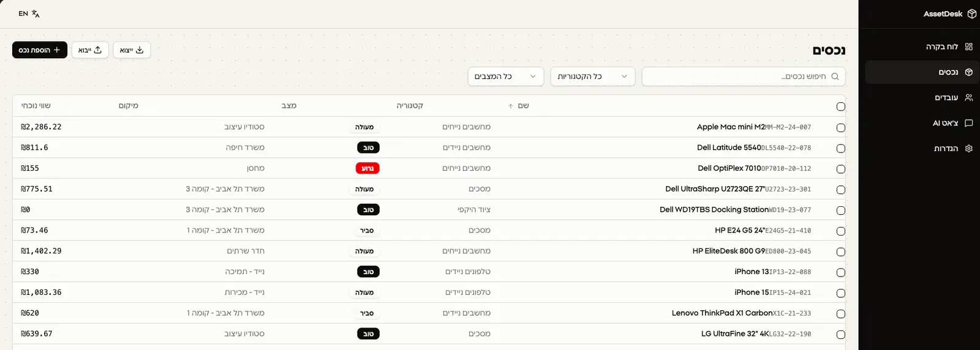The height and width of the screenshot is (350, 980).
Task: Click מעולה badge on Apple Mac mini row
Action: [x=364, y=127]
